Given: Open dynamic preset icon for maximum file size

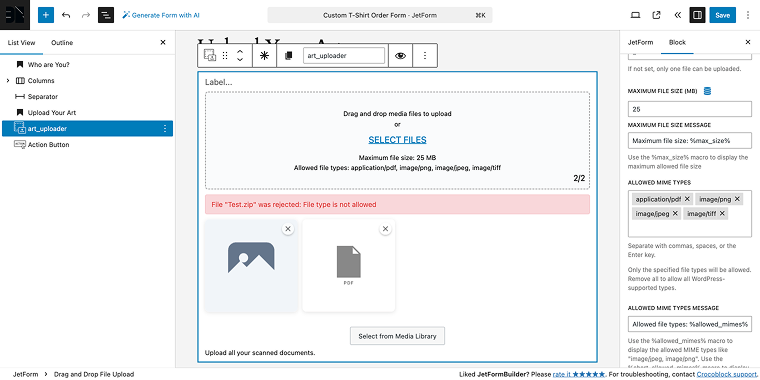Looking at the screenshot, I should click(707, 91).
